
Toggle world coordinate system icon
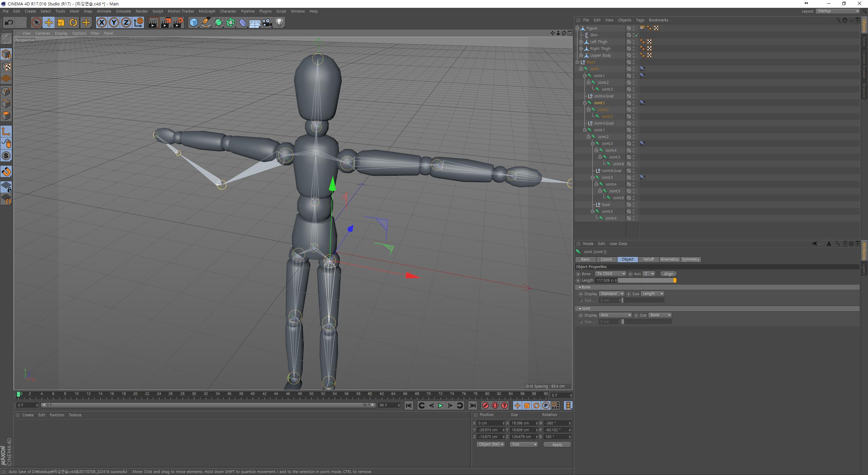pos(139,23)
